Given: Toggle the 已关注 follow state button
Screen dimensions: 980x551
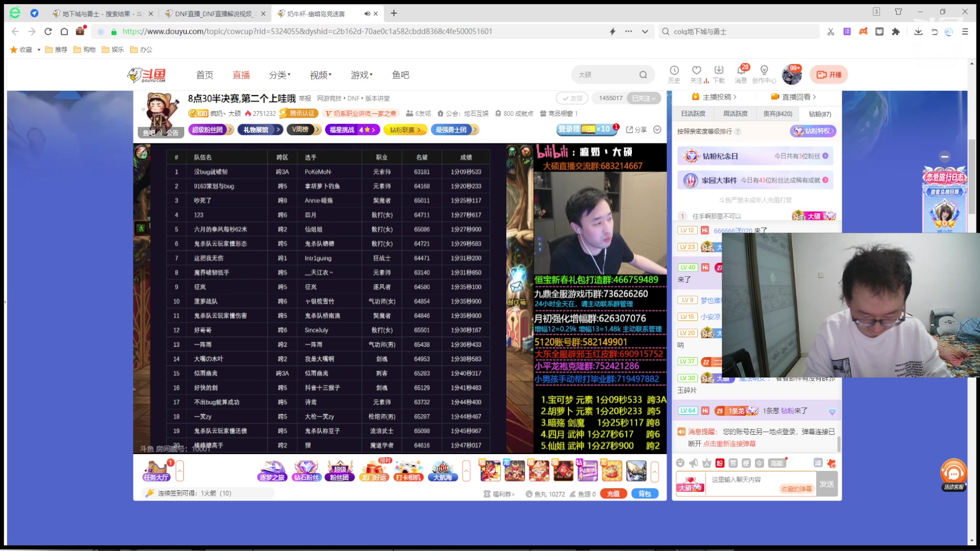Looking at the screenshot, I should tap(645, 98).
